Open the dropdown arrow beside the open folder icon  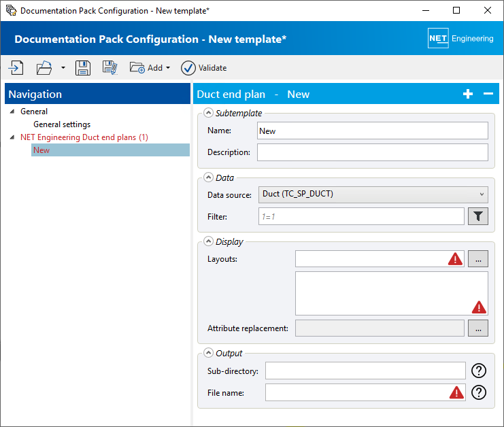click(63, 68)
